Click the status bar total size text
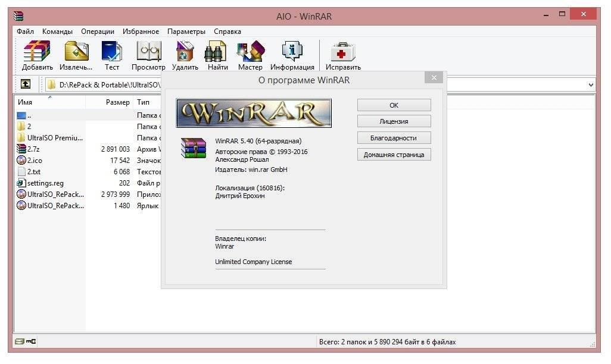 coord(387,342)
